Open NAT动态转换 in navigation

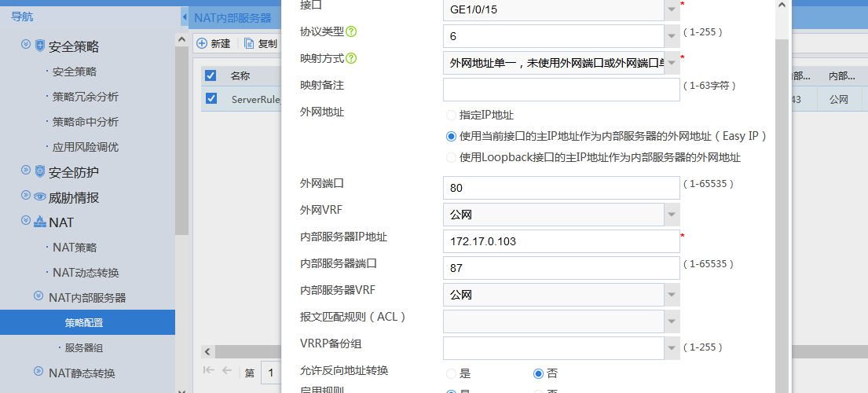pos(86,273)
